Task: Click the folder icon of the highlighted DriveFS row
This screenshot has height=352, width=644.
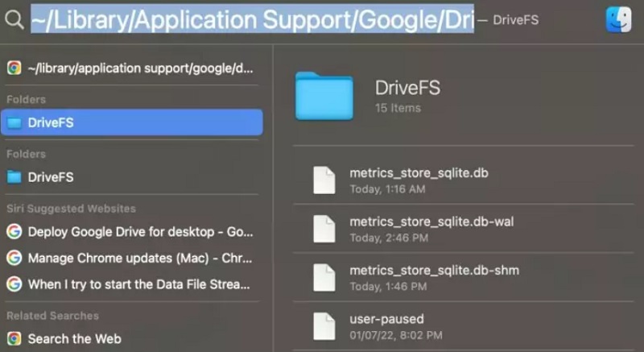Action: pyautogui.click(x=14, y=122)
